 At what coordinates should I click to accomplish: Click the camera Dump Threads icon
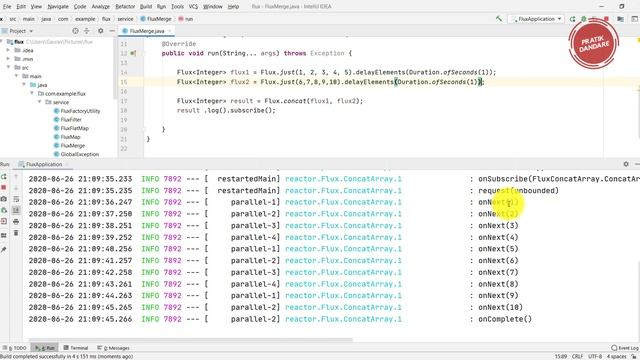pyautogui.click(x=4, y=199)
